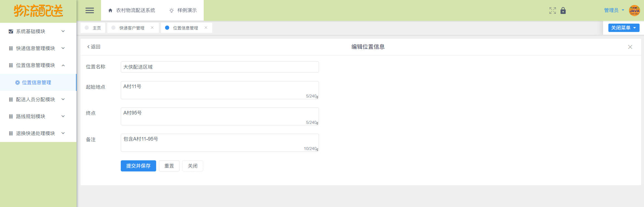Select 位置信息管理 in the sidebar

tap(38, 83)
